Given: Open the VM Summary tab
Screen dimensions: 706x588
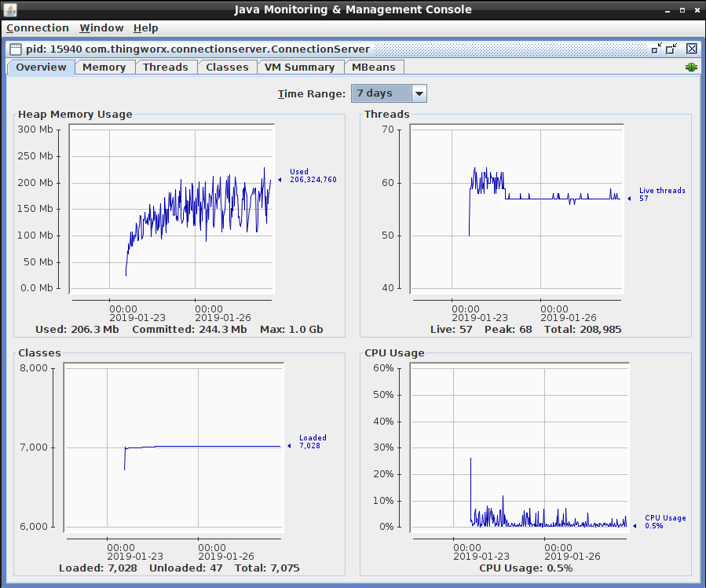Looking at the screenshot, I should click(x=299, y=68).
